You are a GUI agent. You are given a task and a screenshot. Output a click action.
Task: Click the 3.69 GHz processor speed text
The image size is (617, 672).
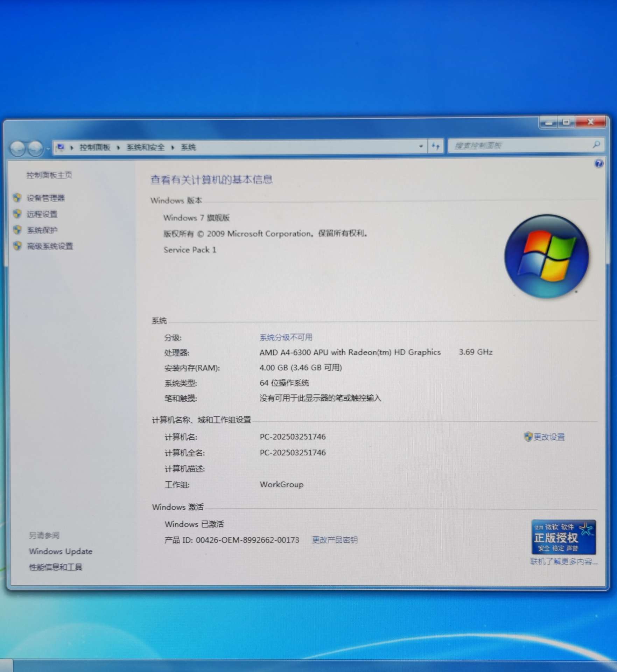point(476,352)
